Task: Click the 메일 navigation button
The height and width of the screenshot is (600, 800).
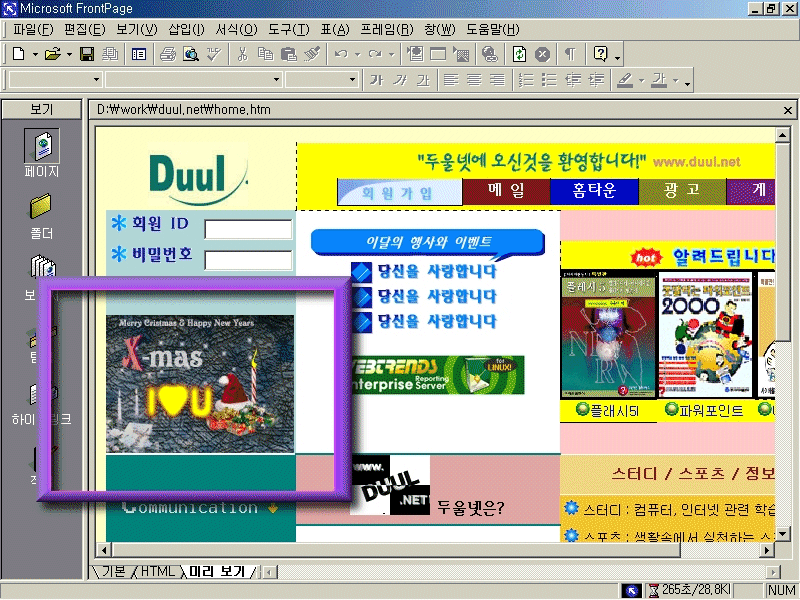Action: pyautogui.click(x=506, y=191)
